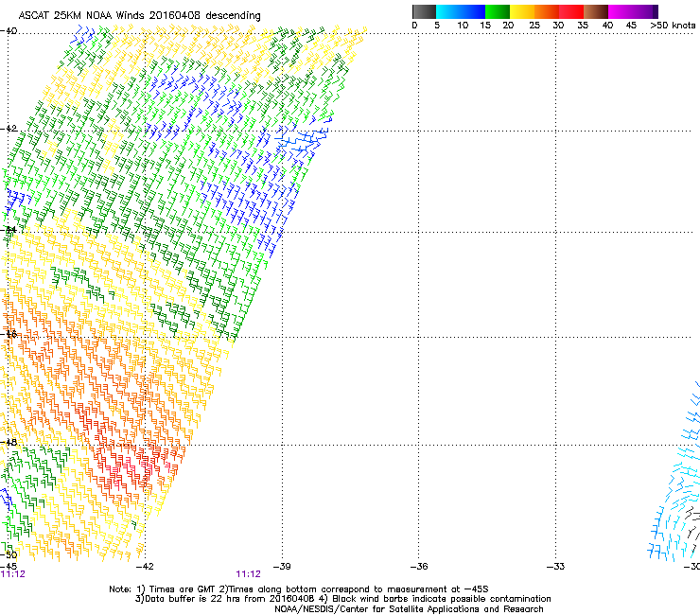Click the NOAA/NESDIS credit line
This screenshot has height=615, width=700.
[409, 609]
